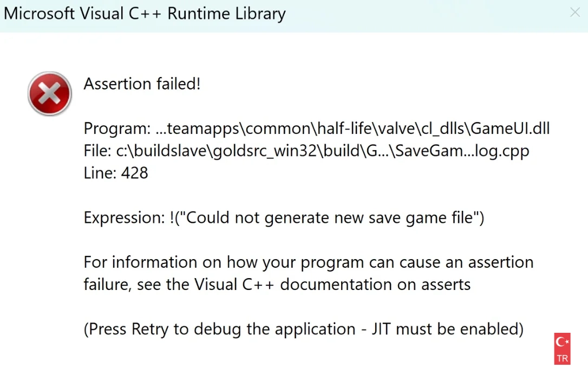Click the 'half-life' folder name in the Program path

[343, 128]
